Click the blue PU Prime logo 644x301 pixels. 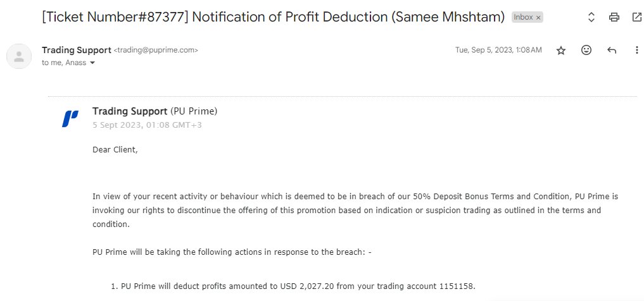tap(70, 118)
